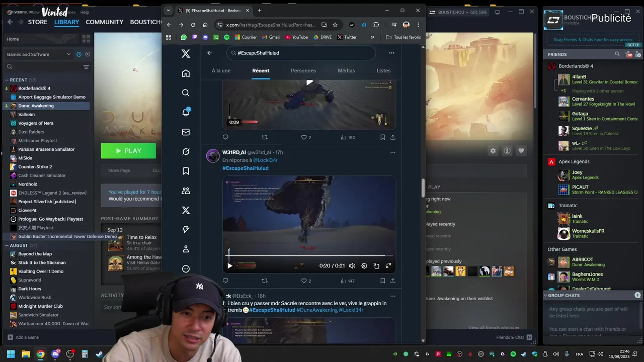The width and height of the screenshot is (644, 362).
Task: Open game settings gear on Steam page
Action: (493, 151)
